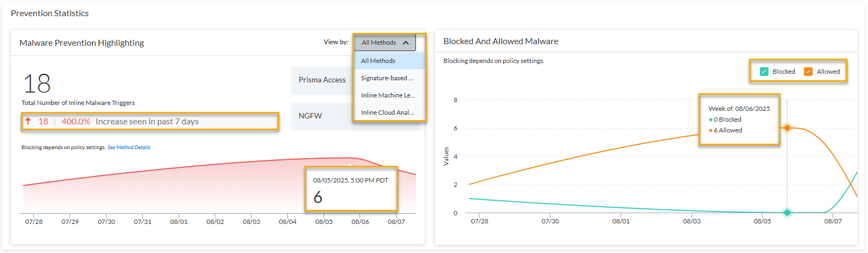Uncheck the Blocked legend checkbox
This screenshot has width=868, height=253.
(764, 72)
